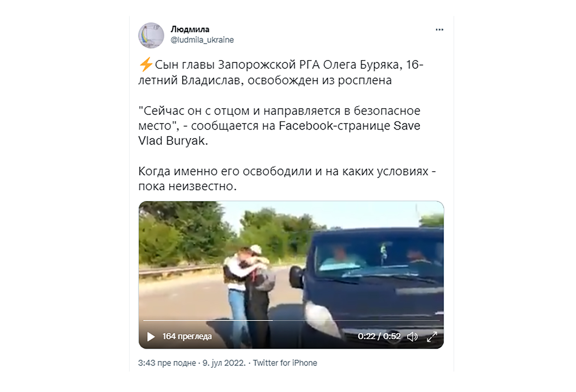The image size is (576, 392).
Task: Click the last paragraph ending пока неизвестно
Action: (287, 179)
